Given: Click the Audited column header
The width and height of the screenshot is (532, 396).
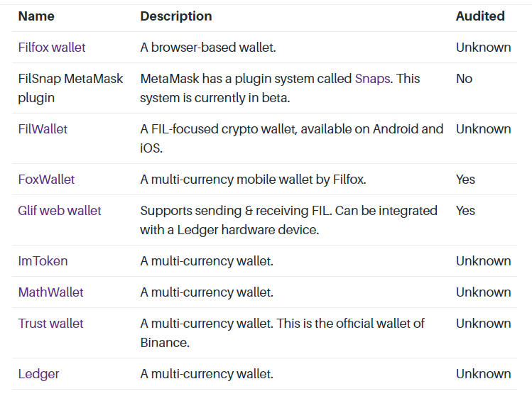Looking at the screenshot, I should [x=480, y=16].
